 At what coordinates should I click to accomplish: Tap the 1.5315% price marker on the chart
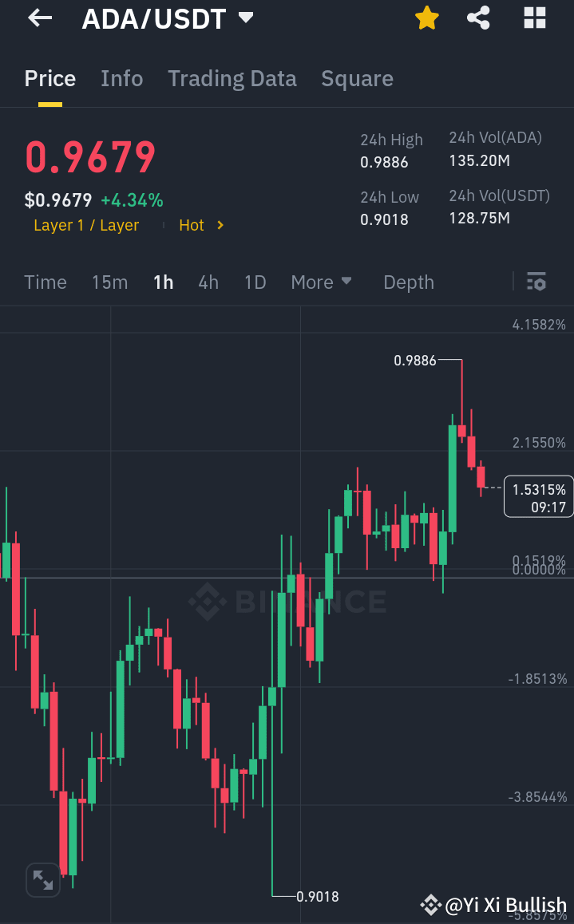click(x=538, y=496)
